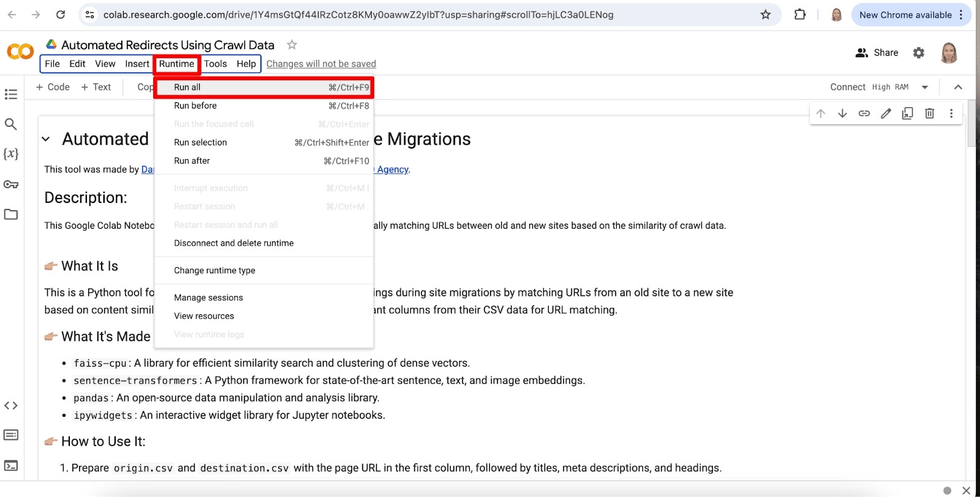Reload the browser page
The height and width of the screenshot is (497, 980).
61,15
